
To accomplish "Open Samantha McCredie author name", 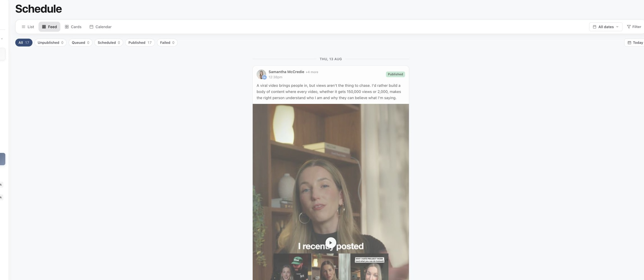I will tap(286, 72).
